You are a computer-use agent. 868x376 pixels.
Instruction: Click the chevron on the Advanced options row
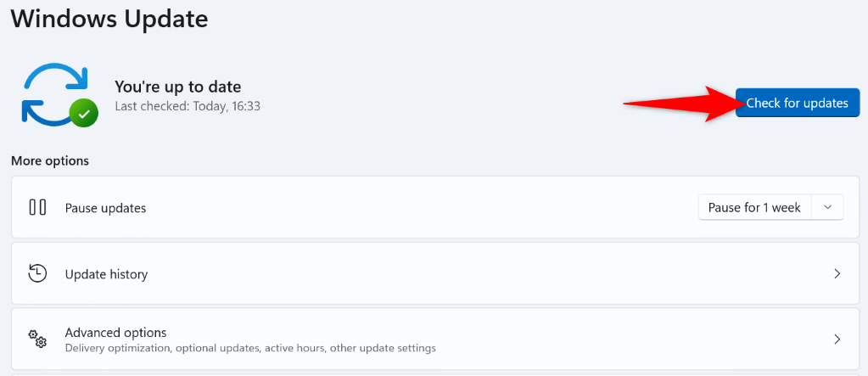(x=837, y=340)
